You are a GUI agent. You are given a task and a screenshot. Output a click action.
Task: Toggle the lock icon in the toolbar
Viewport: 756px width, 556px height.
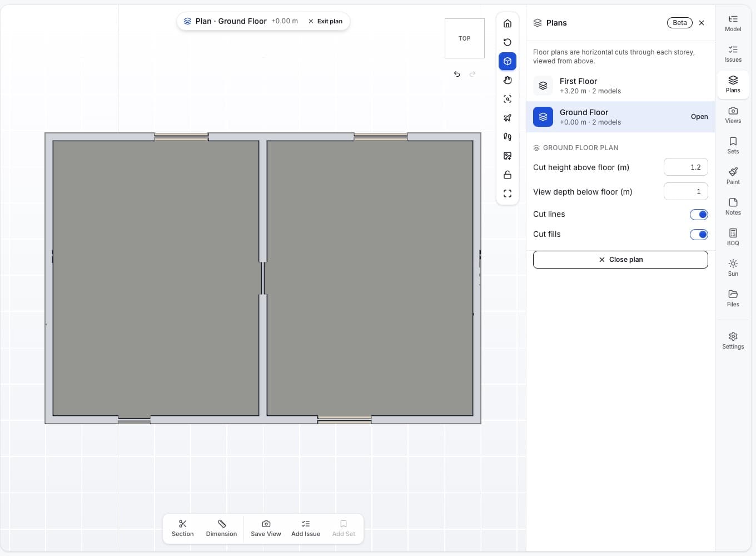pos(508,175)
